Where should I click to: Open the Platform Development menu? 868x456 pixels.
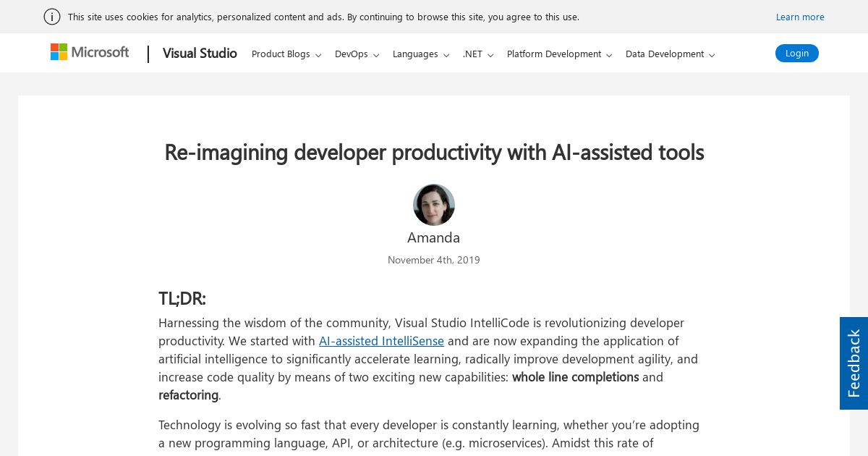click(x=553, y=54)
